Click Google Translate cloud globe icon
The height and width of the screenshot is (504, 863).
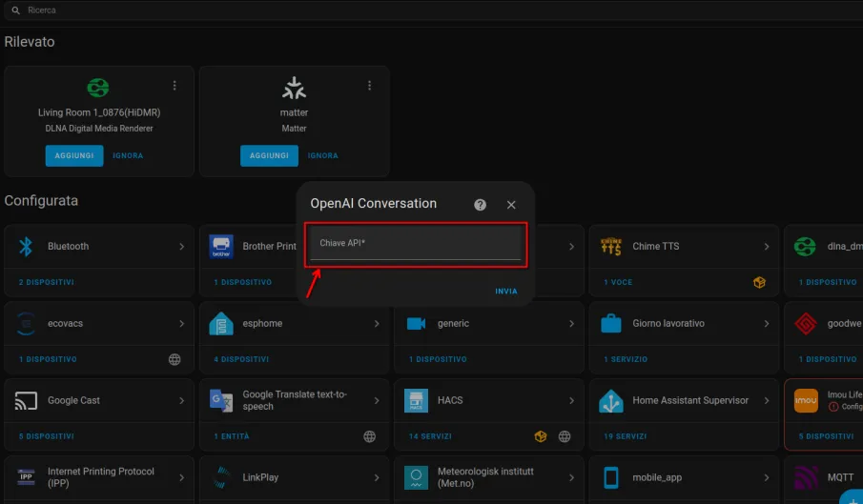click(x=369, y=436)
